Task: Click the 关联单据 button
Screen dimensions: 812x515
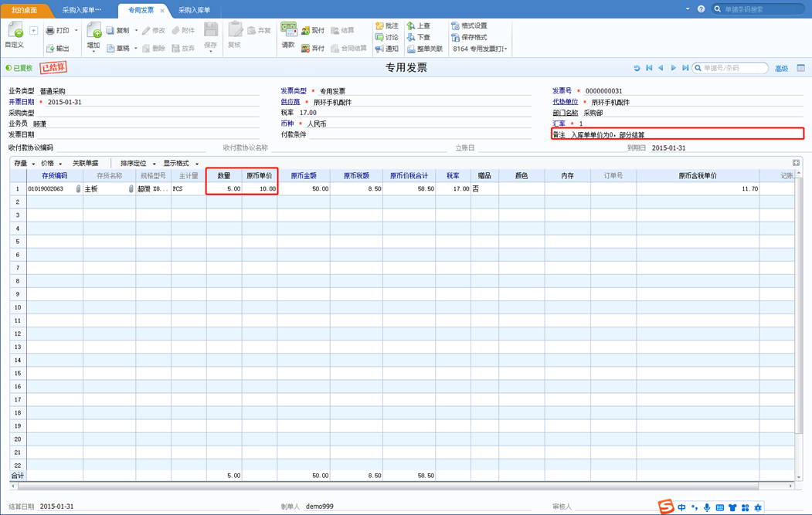Action: [85, 163]
